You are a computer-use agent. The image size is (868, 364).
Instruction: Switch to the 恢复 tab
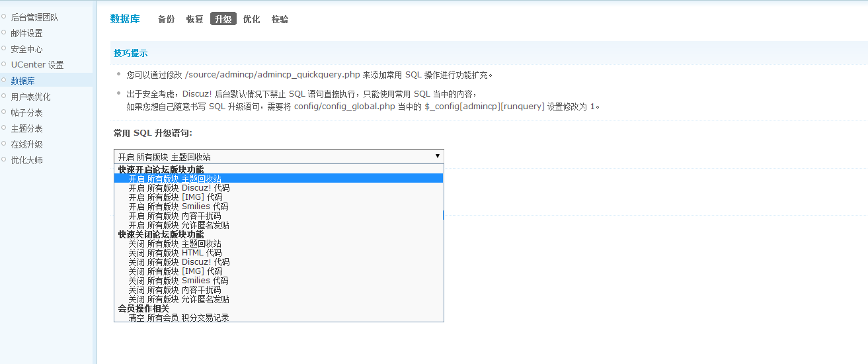click(x=194, y=19)
